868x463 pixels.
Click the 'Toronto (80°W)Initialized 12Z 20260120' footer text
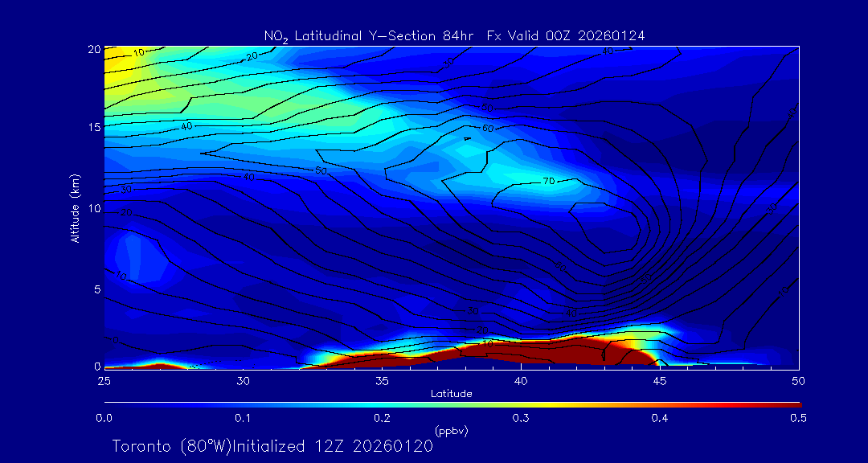273,446
